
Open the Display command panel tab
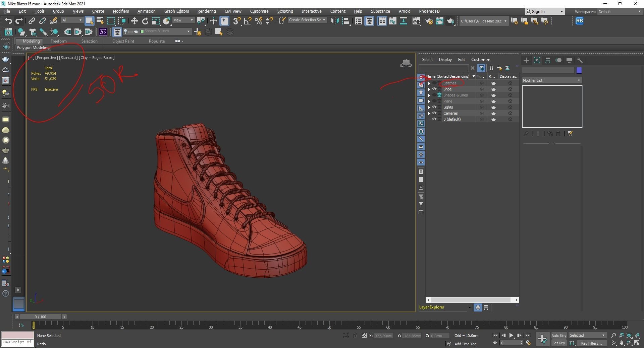point(569,60)
